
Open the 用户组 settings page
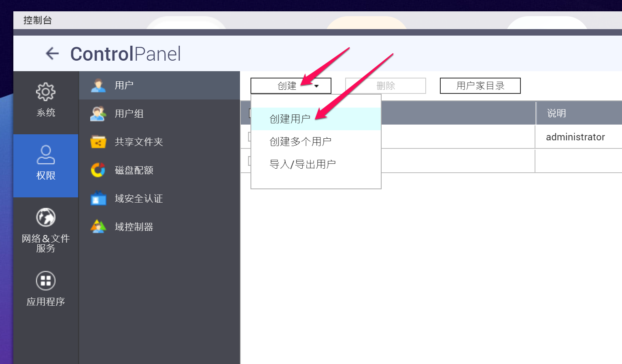pos(159,114)
